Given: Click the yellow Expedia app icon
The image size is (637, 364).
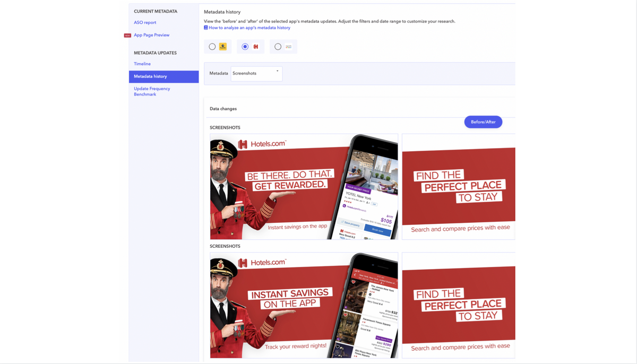Looking at the screenshot, I should click(x=223, y=47).
